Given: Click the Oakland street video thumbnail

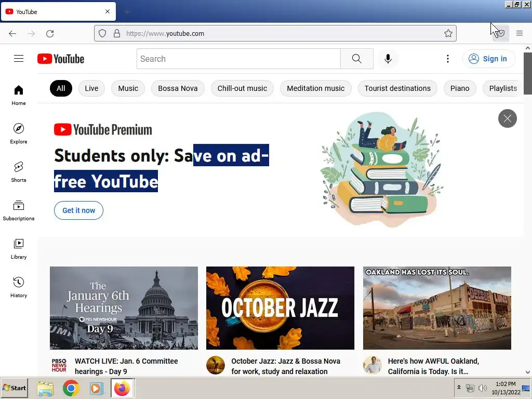Looking at the screenshot, I should (437, 308).
